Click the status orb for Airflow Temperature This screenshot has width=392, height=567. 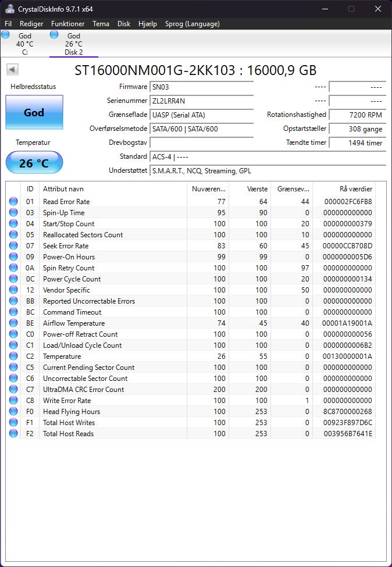coord(13,323)
